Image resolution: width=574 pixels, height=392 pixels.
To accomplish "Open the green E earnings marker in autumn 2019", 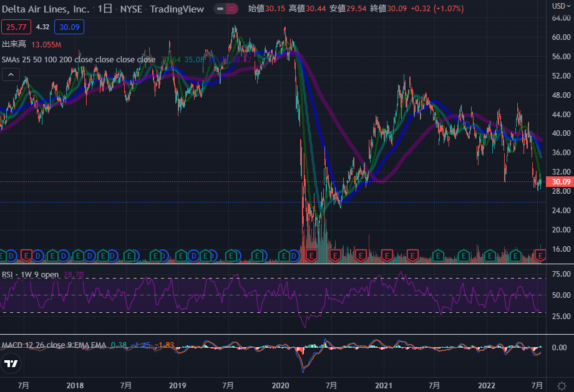I will click(257, 256).
